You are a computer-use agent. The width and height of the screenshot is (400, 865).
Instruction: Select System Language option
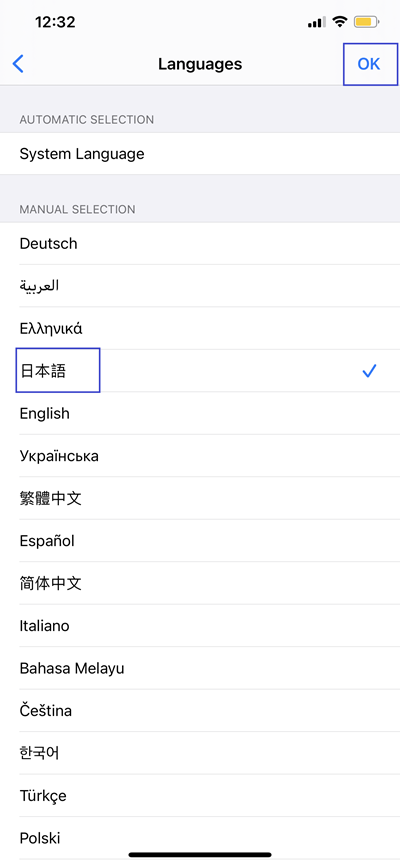200,154
